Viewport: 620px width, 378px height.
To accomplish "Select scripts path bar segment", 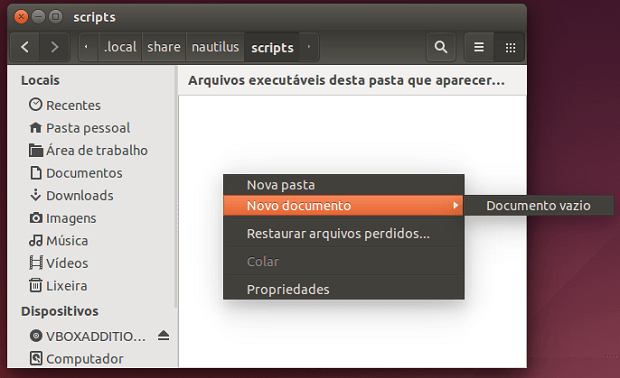I will coord(272,47).
